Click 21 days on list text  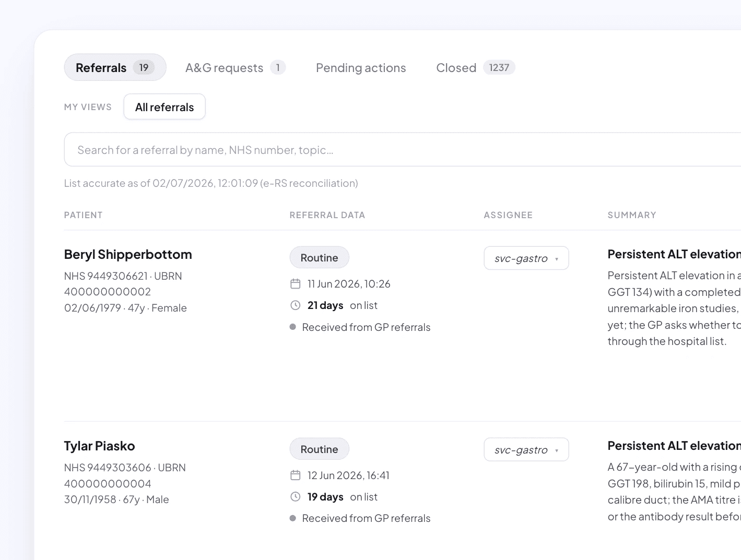tap(343, 305)
